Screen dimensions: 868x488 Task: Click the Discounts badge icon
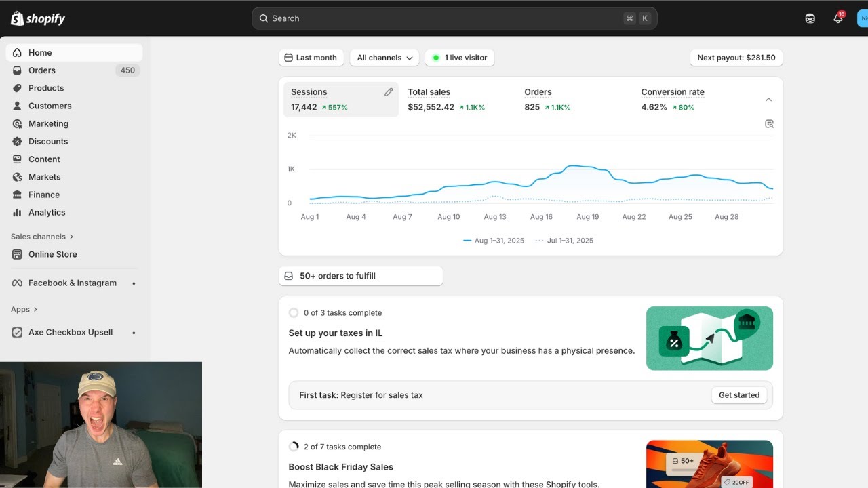coord(17,141)
